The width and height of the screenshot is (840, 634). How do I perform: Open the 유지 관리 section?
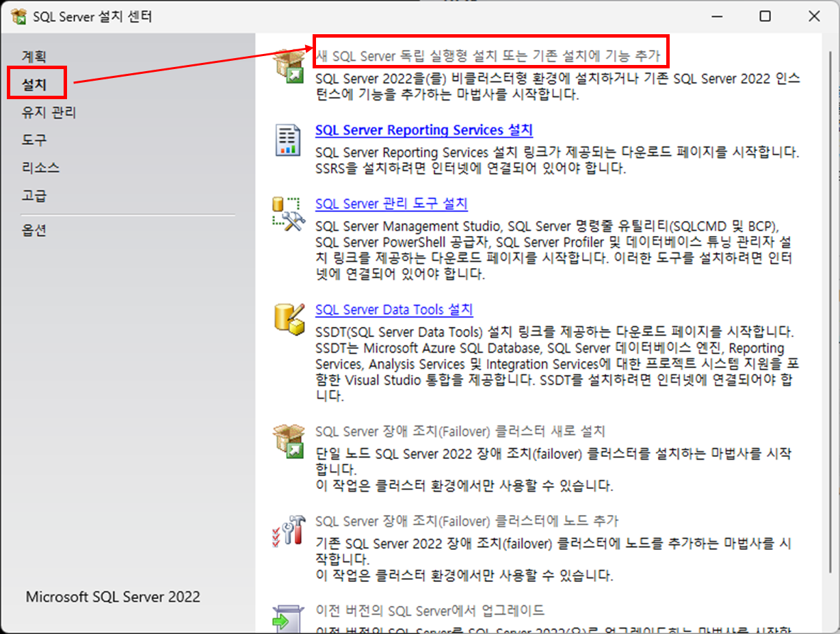49,113
